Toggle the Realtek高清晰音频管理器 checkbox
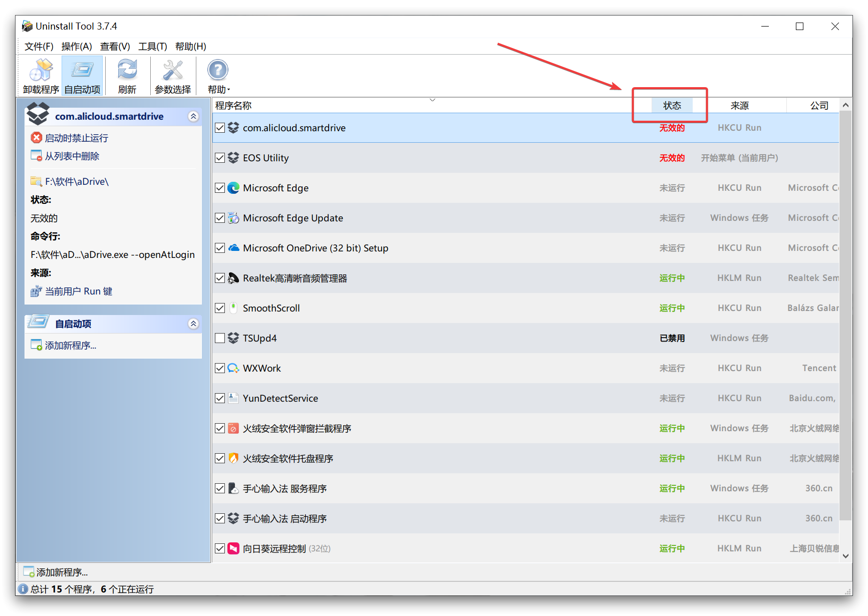Image resolution: width=868 pixels, height=616 pixels. [x=220, y=278]
